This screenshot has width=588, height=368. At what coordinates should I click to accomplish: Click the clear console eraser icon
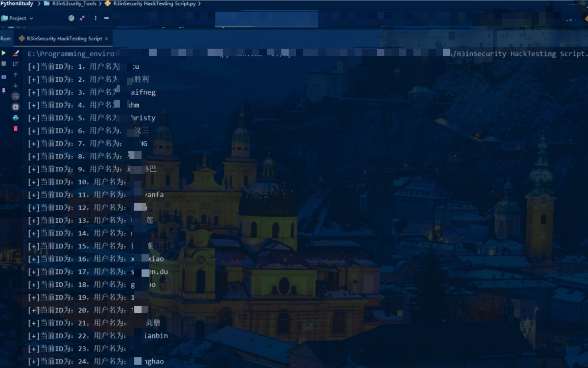pos(16,53)
